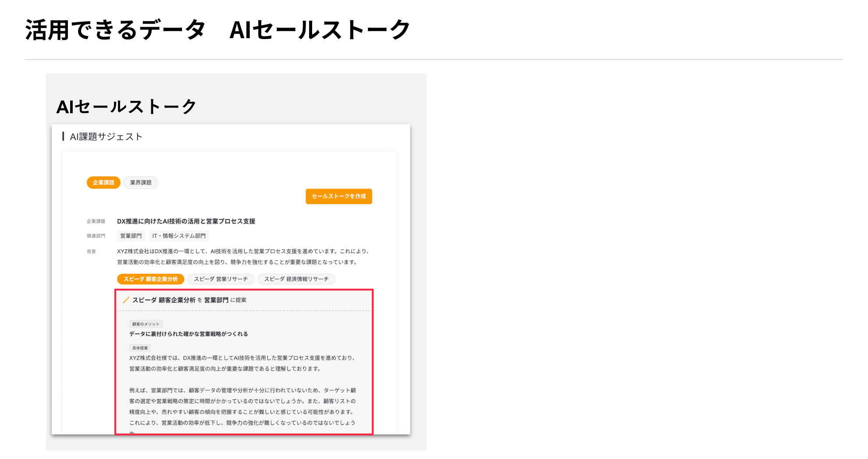This screenshot has height=459, width=868.
Task: Choose the スピーダ 営業リサーチ pill
Action: 221,279
